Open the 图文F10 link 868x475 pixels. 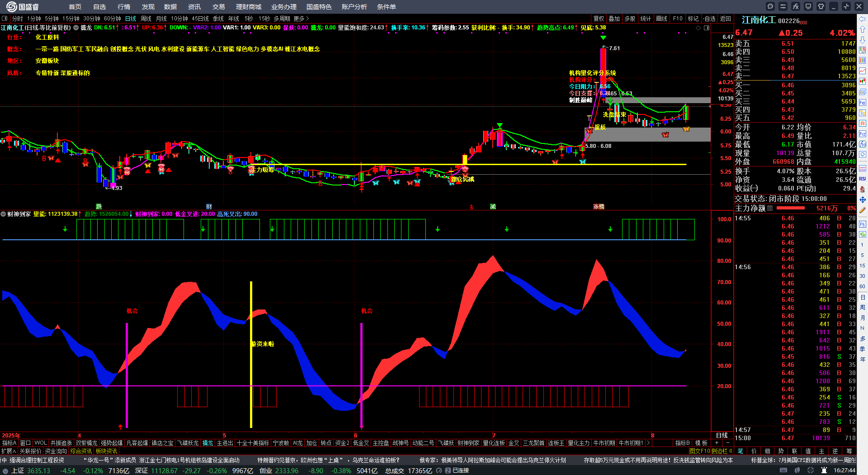click(700, 451)
